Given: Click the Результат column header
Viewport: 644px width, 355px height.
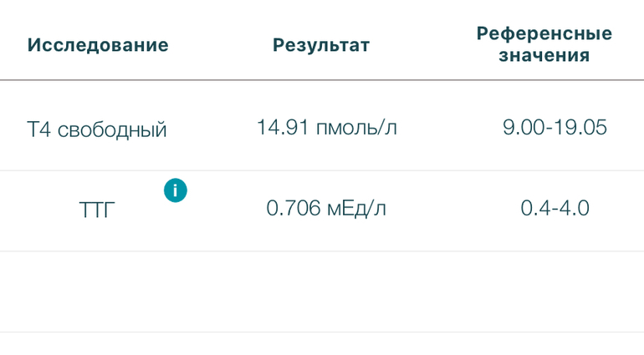Looking at the screenshot, I should coord(321,45).
